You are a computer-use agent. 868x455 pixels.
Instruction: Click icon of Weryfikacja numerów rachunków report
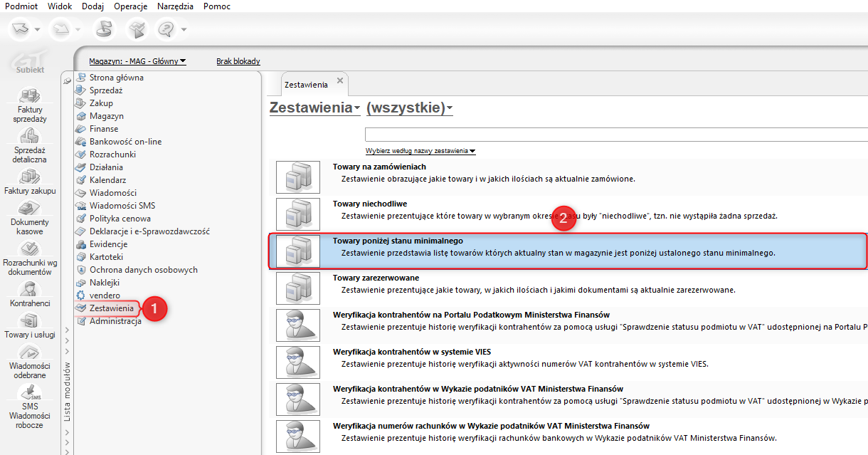point(297,437)
